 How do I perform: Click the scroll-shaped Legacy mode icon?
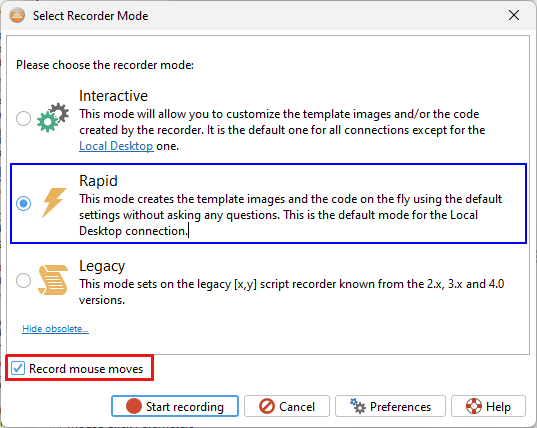pyautogui.click(x=53, y=280)
